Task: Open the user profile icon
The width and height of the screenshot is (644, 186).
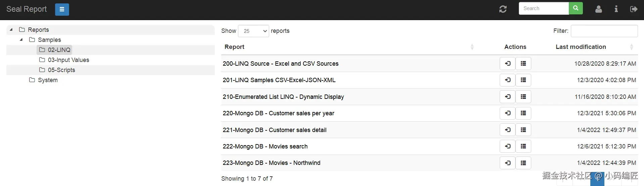Action: [x=598, y=9]
